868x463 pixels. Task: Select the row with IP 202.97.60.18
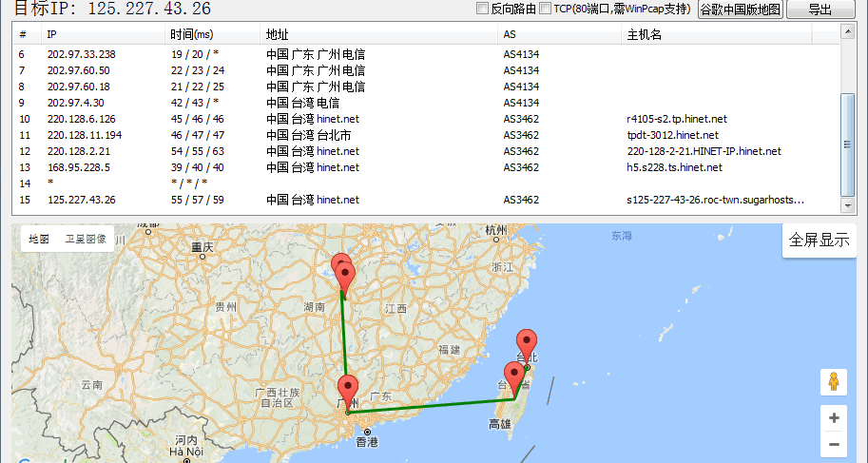426,87
